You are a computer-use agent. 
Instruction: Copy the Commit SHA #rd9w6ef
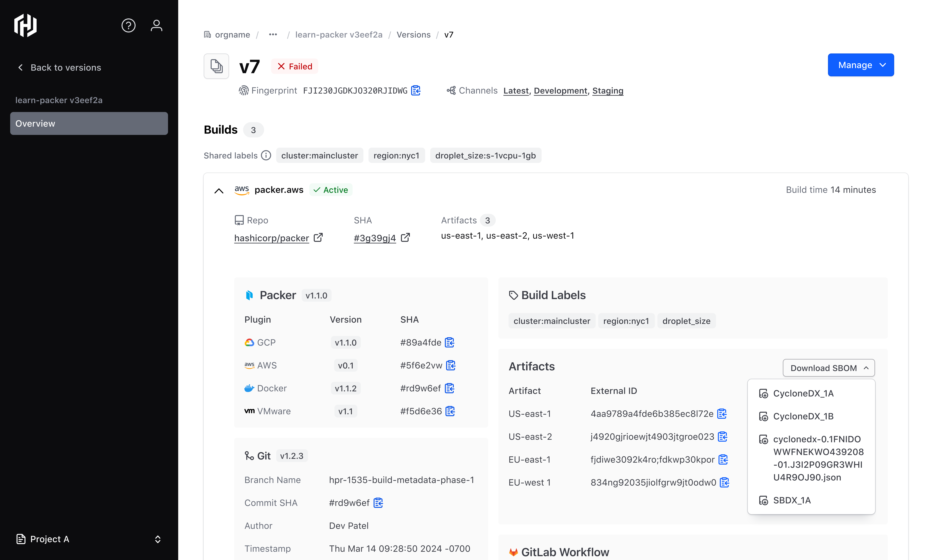pyautogui.click(x=378, y=503)
